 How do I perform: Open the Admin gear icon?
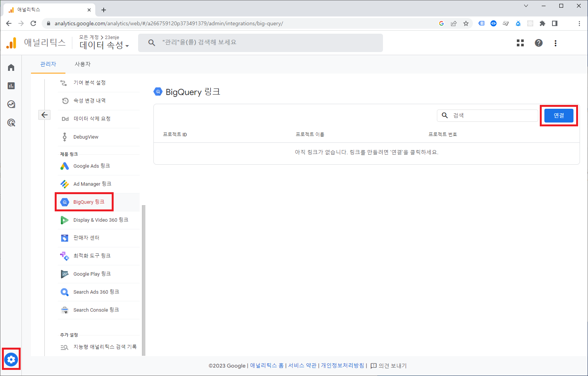point(11,360)
